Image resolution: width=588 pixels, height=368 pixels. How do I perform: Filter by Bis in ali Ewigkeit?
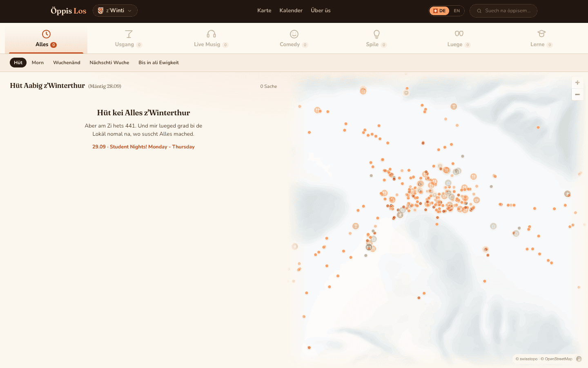point(158,63)
